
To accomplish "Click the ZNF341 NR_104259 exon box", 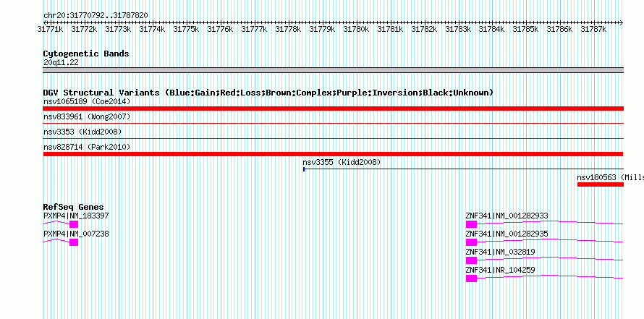I will pyautogui.click(x=471, y=278).
